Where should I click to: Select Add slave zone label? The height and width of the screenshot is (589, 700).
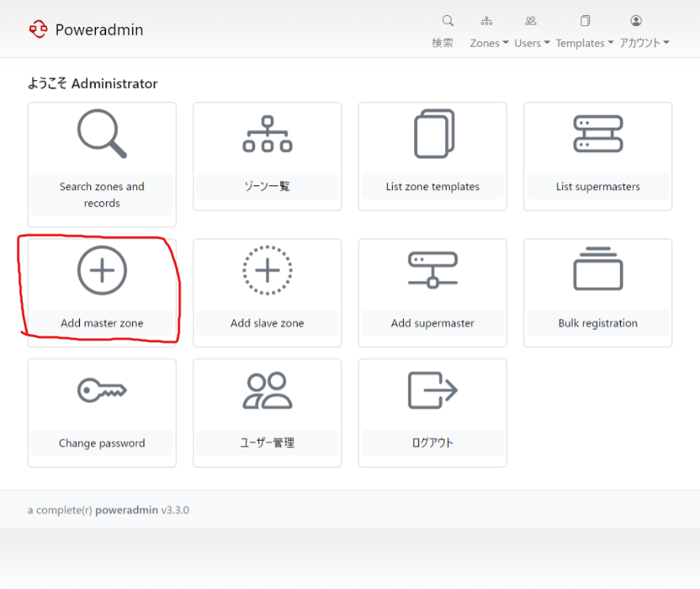tap(268, 323)
